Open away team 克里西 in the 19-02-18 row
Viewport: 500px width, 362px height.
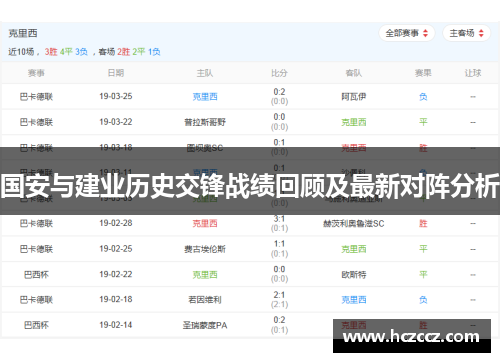tap(354, 300)
